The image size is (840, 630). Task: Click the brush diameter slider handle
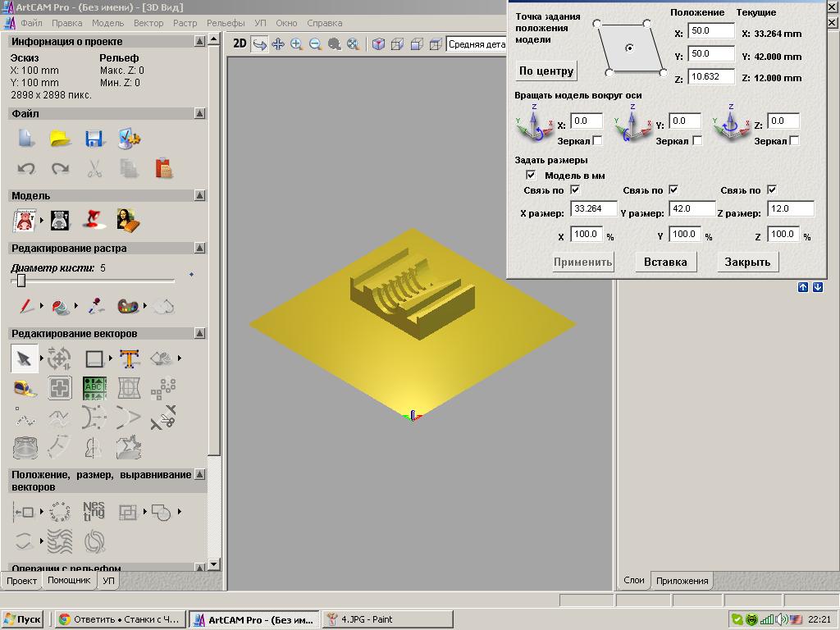coord(21,281)
